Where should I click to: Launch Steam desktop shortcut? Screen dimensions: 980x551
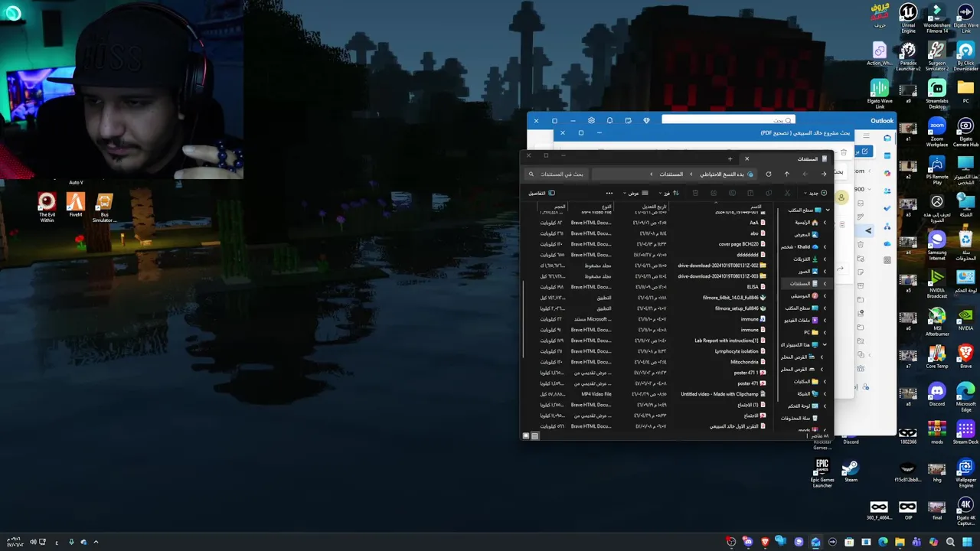[x=851, y=471]
